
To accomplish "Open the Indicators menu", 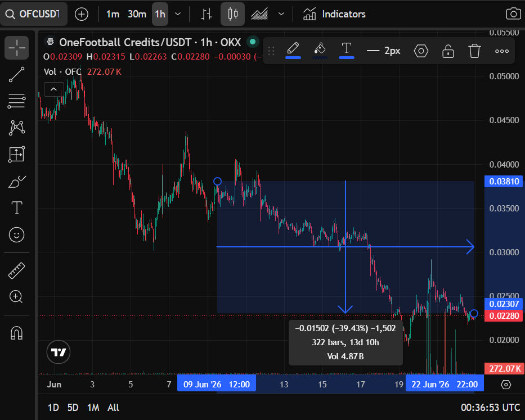I will coord(334,14).
